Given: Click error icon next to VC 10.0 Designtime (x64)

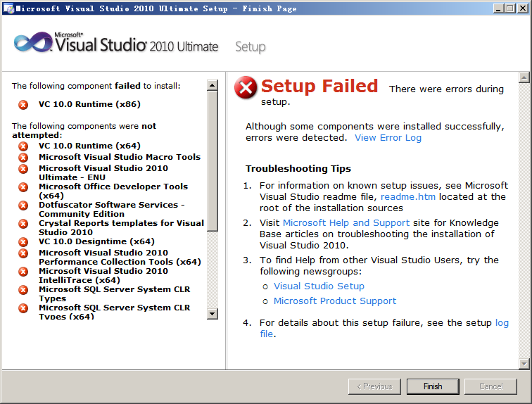Looking at the screenshot, I should click(23, 242).
